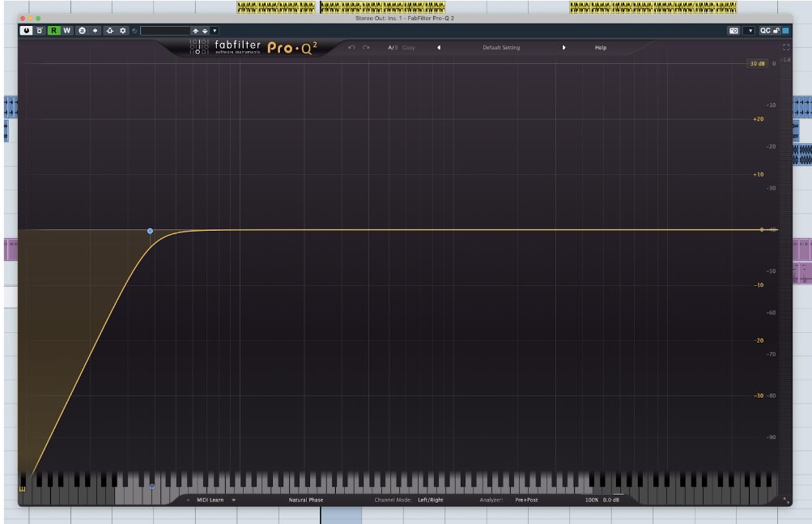Click the QC quick controls icon

(x=764, y=30)
